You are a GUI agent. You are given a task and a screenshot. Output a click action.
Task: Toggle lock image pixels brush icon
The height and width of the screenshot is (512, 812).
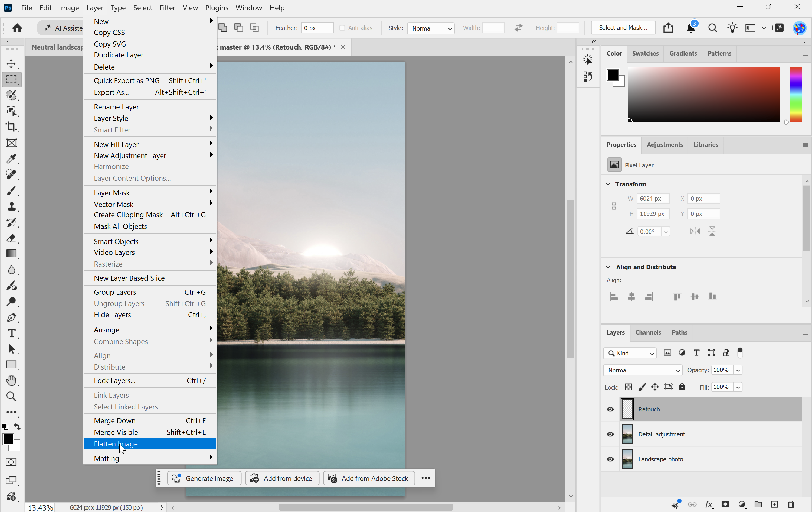[x=642, y=387]
